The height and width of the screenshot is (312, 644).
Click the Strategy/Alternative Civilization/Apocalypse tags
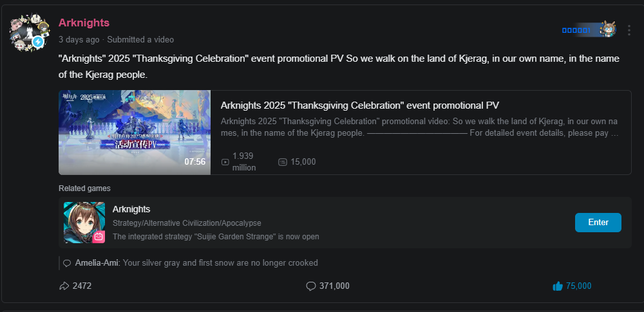[187, 223]
